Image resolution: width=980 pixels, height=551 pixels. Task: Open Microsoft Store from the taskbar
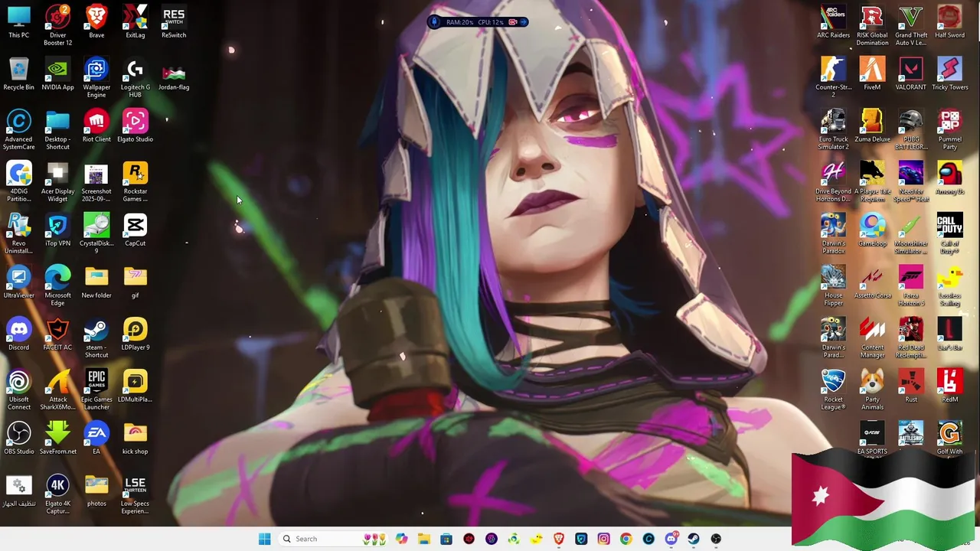point(446,539)
